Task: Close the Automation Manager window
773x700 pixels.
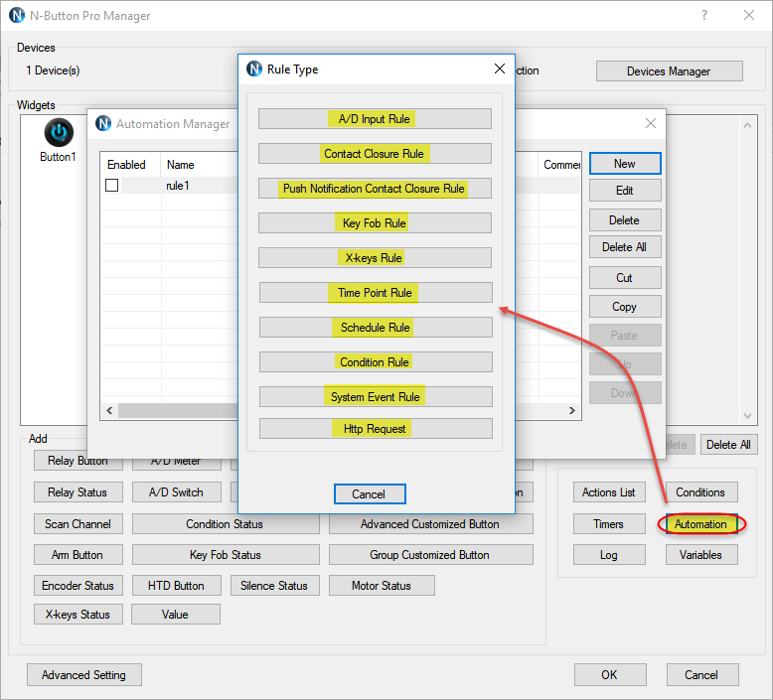Action: [x=650, y=123]
